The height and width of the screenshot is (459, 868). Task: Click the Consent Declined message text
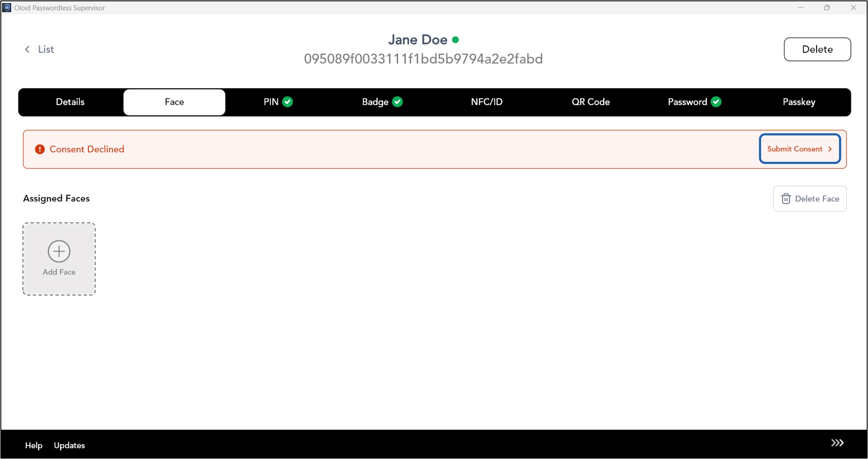tap(87, 149)
